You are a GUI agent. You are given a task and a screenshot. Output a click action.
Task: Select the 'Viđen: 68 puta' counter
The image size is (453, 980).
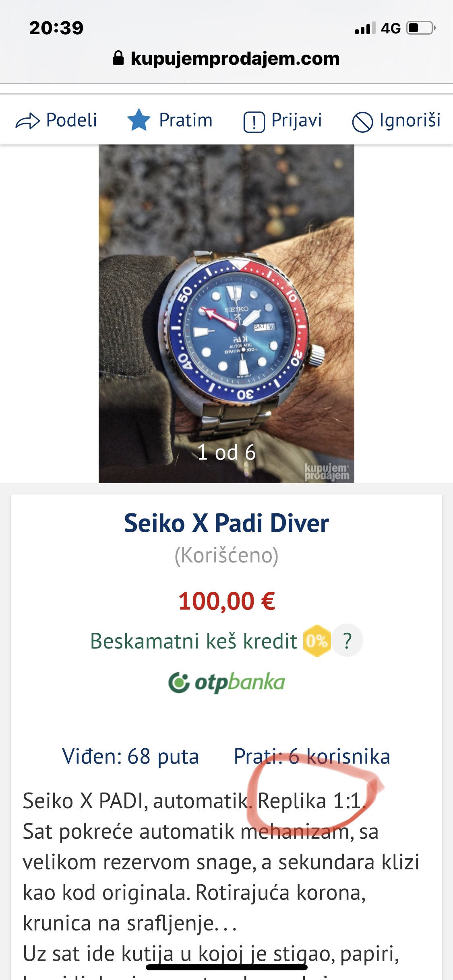[x=130, y=757]
